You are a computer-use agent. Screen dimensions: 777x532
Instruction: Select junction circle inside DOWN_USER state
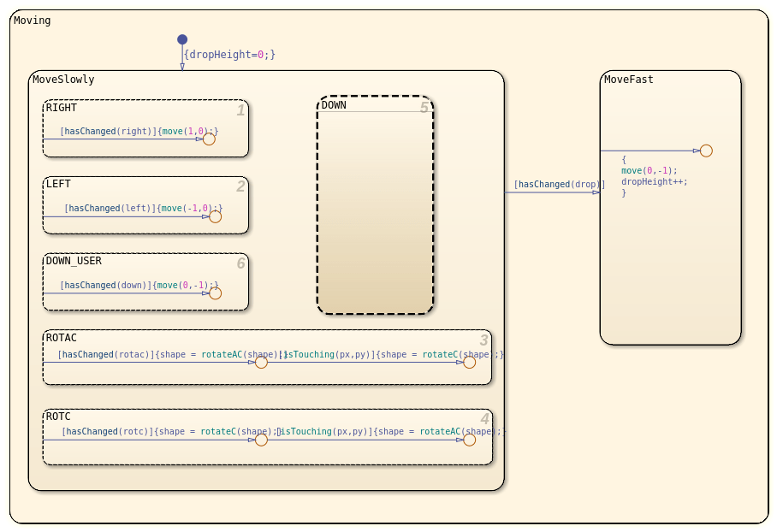tap(215, 293)
